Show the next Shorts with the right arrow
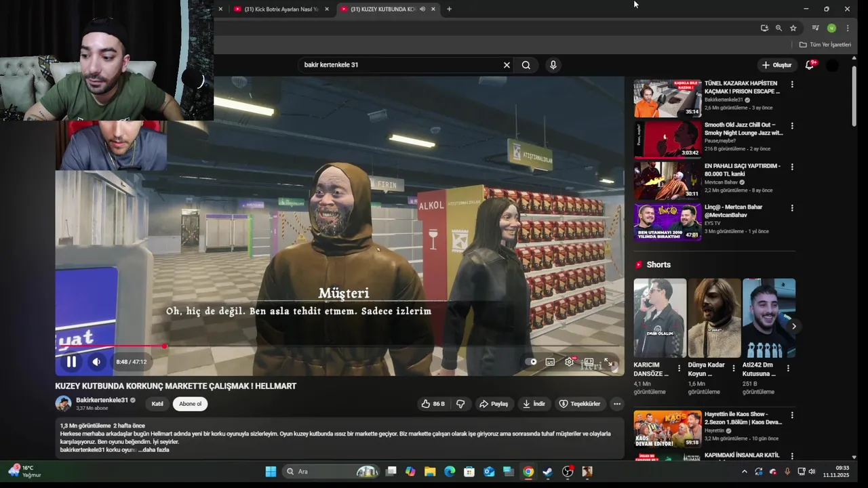Image resolution: width=868 pixels, height=488 pixels. [793, 327]
